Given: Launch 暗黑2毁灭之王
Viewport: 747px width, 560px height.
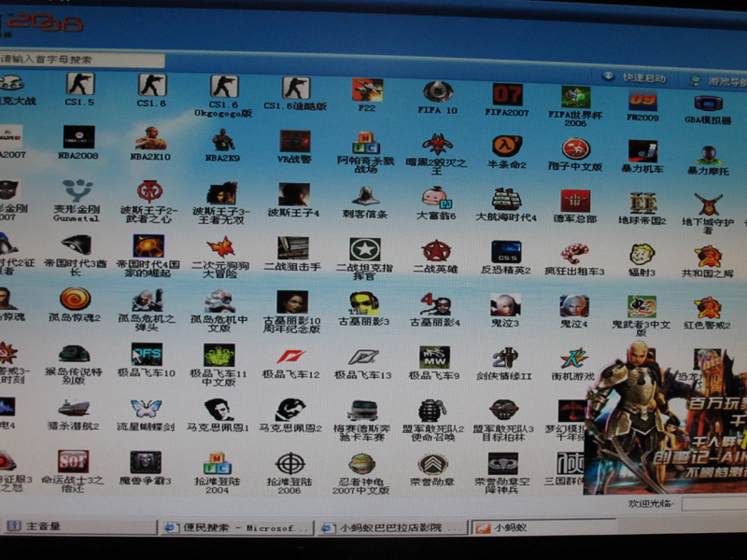Looking at the screenshot, I should [437, 145].
